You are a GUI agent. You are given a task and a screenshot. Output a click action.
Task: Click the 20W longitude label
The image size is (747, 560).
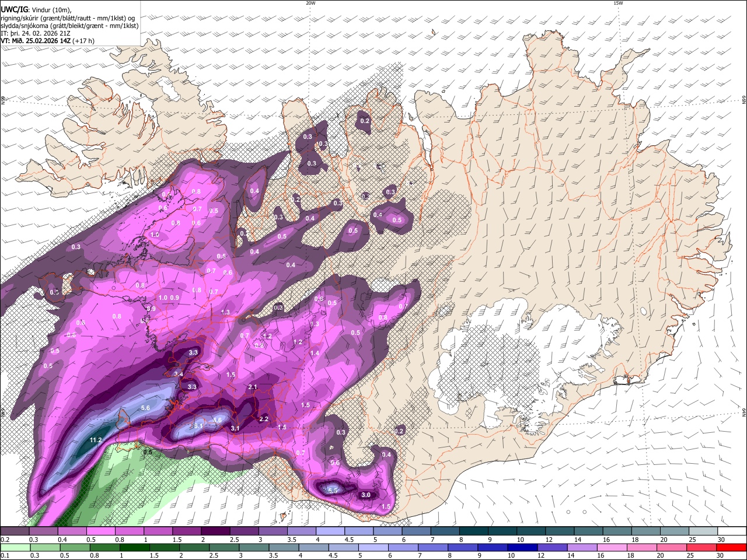coord(310,3)
